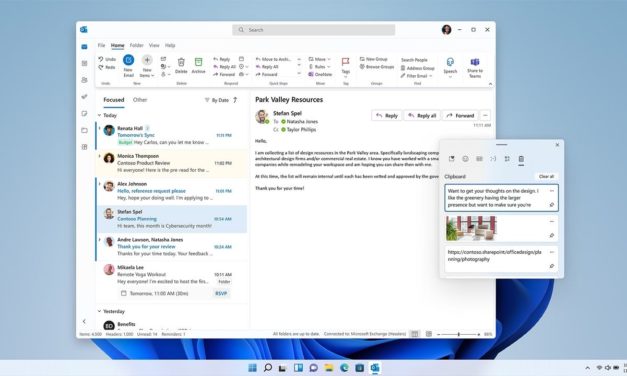The height and width of the screenshot is (376, 627).
Task: Show hidden system tray icons
Action: coord(587,368)
